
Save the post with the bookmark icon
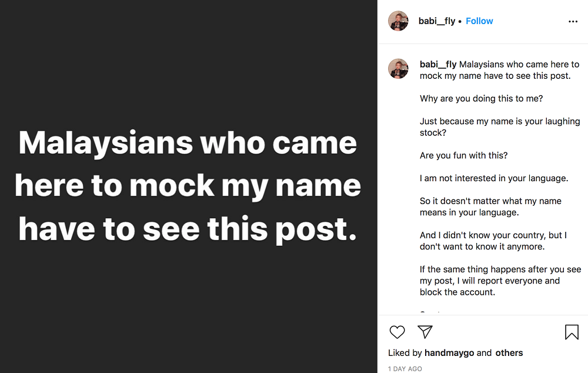572,332
